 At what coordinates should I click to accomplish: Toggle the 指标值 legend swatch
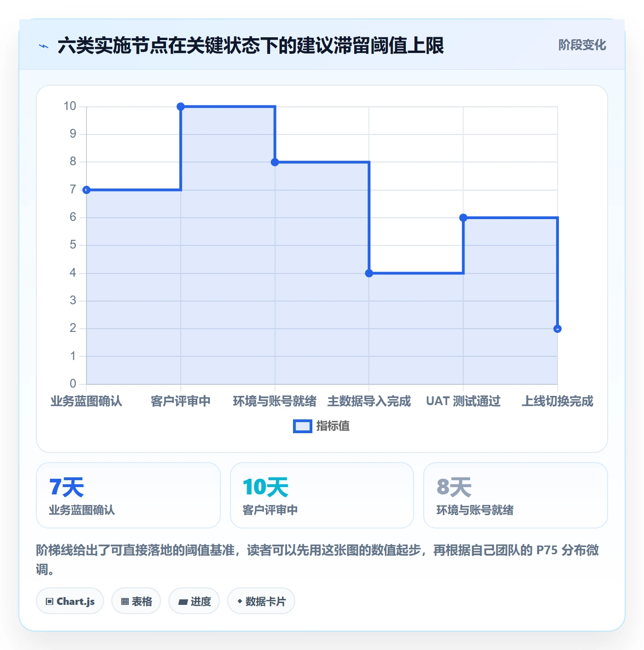click(x=303, y=426)
